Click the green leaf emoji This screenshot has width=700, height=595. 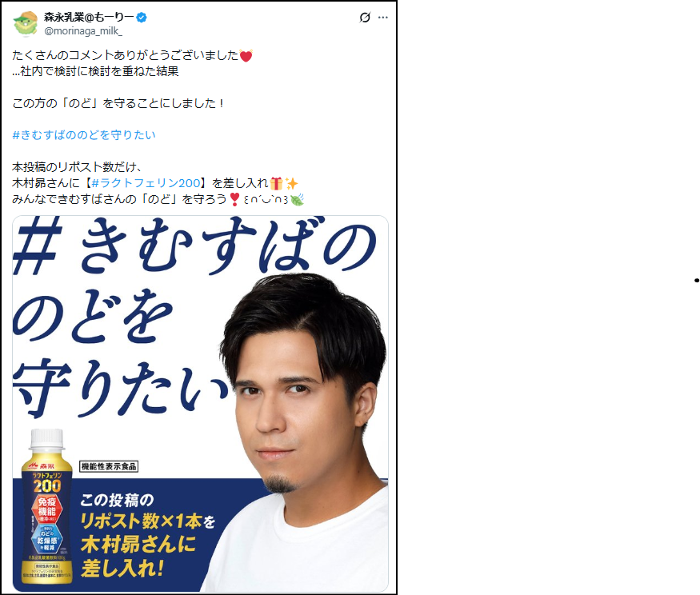tap(297, 199)
